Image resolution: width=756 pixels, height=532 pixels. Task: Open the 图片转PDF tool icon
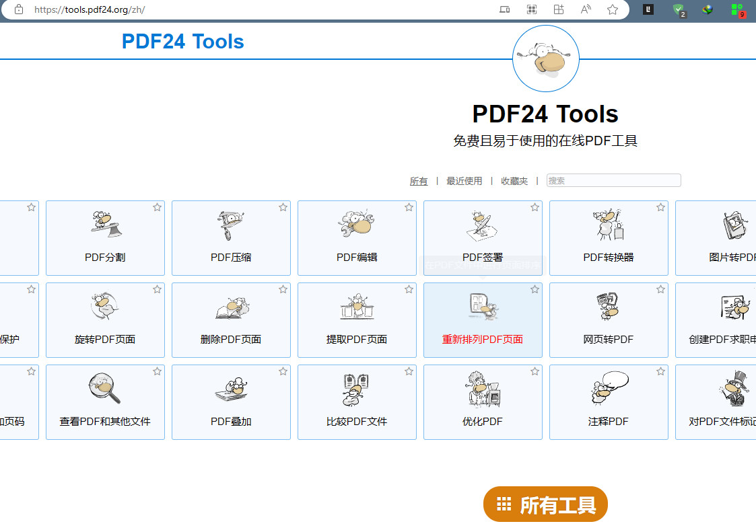tap(734, 225)
